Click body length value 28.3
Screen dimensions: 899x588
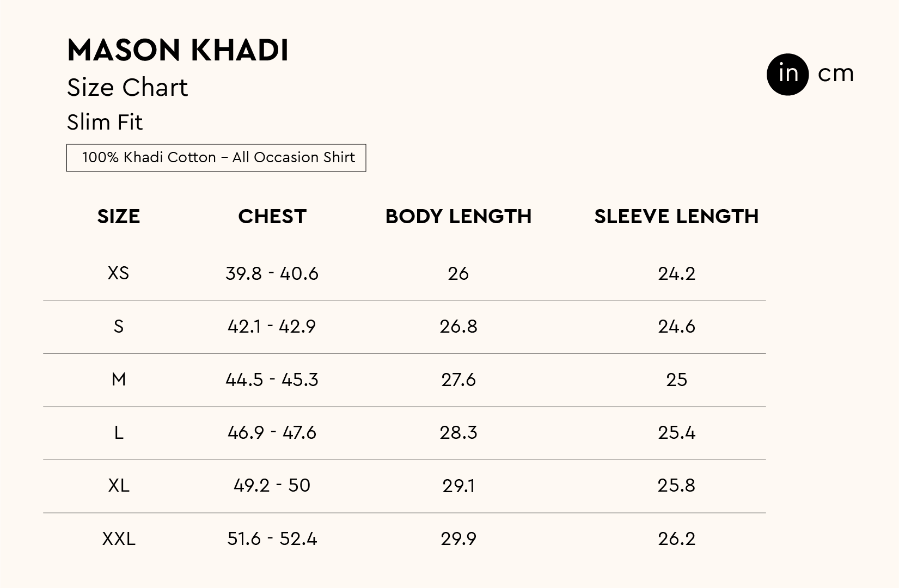[x=458, y=432]
